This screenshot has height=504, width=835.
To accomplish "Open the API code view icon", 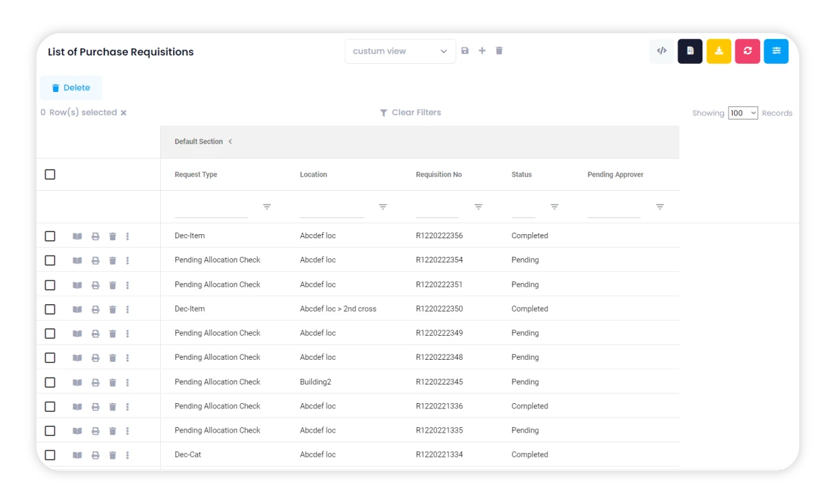I will coord(661,51).
